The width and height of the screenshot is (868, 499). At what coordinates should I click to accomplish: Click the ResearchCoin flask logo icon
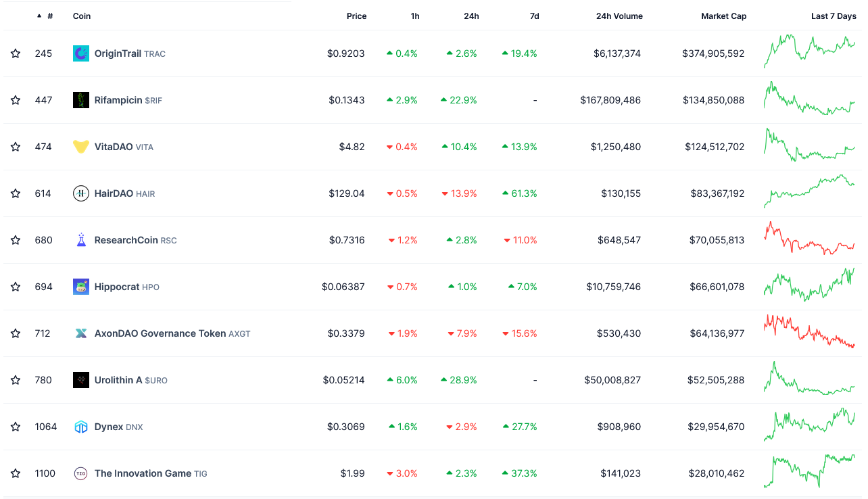[x=81, y=240]
